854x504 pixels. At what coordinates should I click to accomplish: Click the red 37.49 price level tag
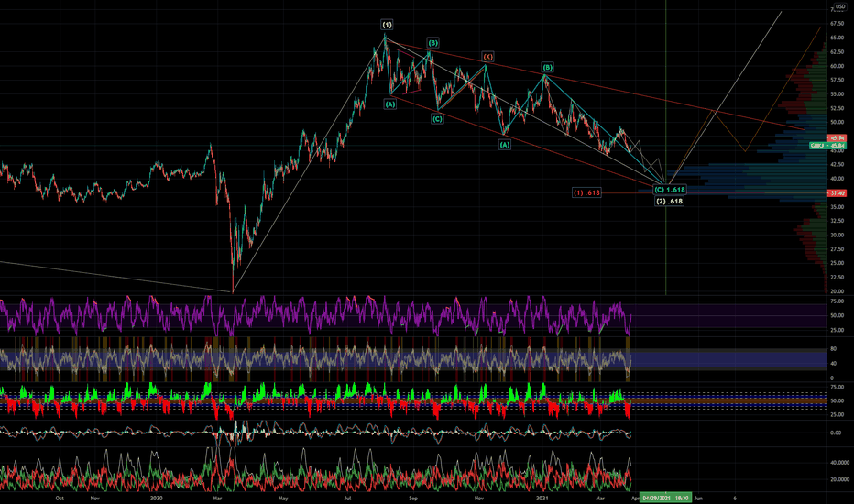(837, 192)
